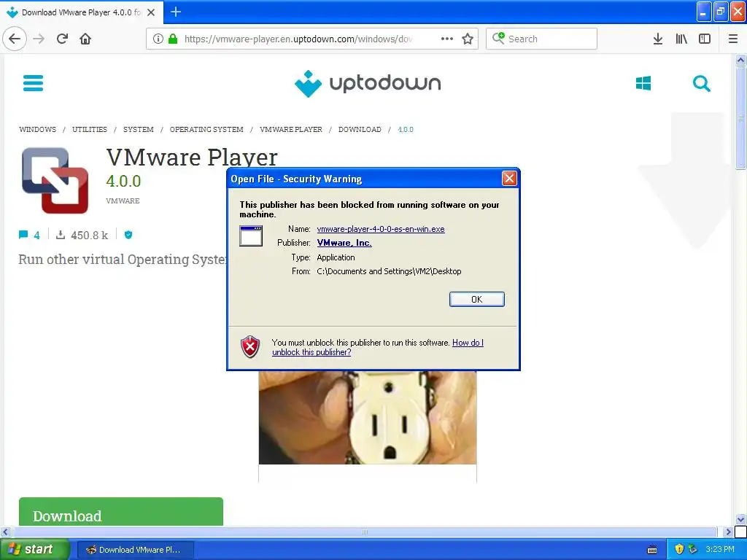The width and height of the screenshot is (747, 560).
Task: Click the Windows platform icon on Uptodown
Action: point(643,83)
